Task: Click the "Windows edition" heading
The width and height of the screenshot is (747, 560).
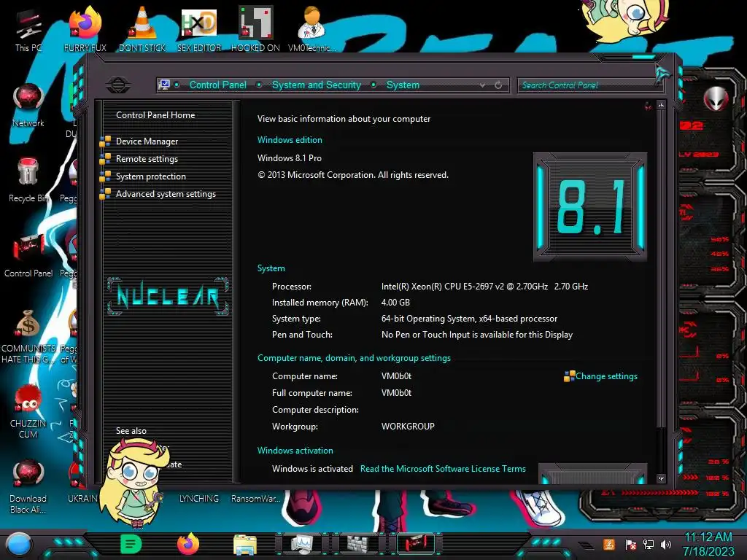Action: pos(290,140)
